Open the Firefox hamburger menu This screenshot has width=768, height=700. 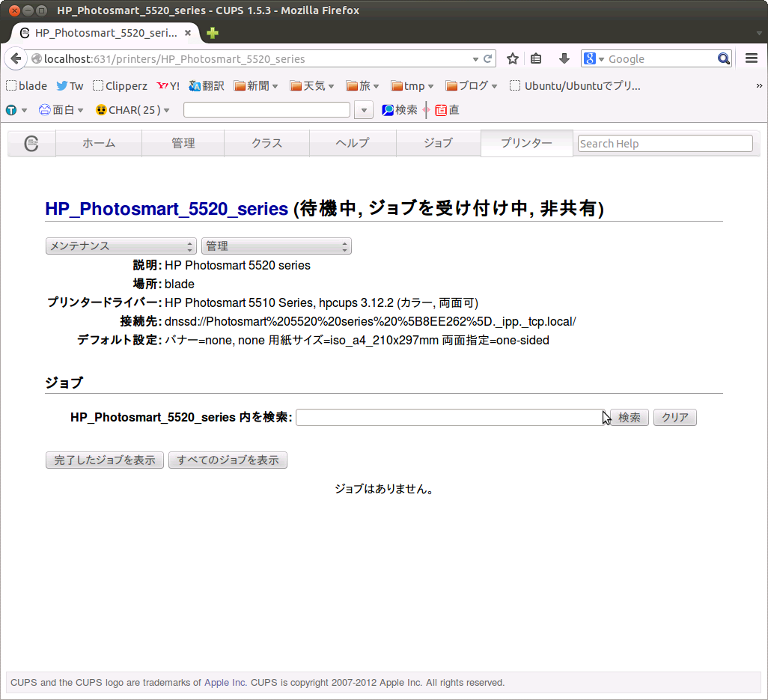tap(752, 58)
